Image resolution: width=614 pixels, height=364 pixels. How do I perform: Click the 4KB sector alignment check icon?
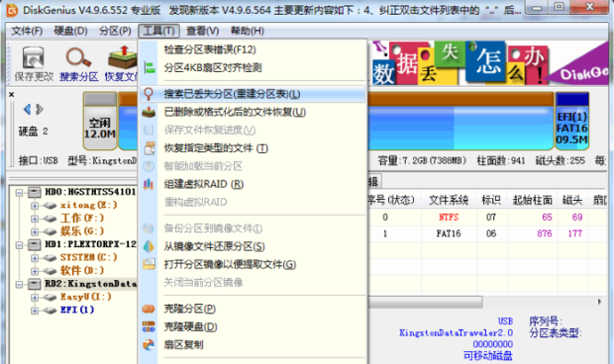[149, 67]
